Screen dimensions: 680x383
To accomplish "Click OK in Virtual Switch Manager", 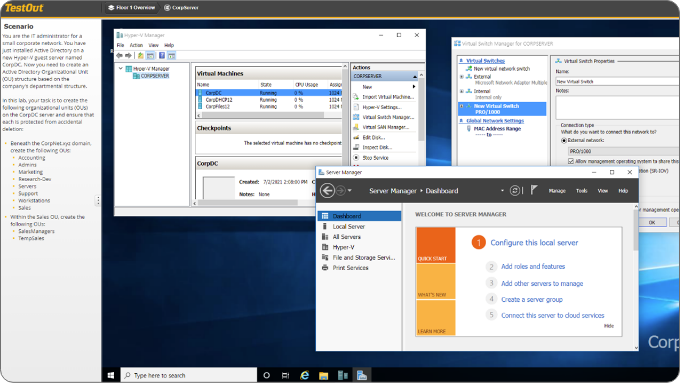I will coord(652,222).
